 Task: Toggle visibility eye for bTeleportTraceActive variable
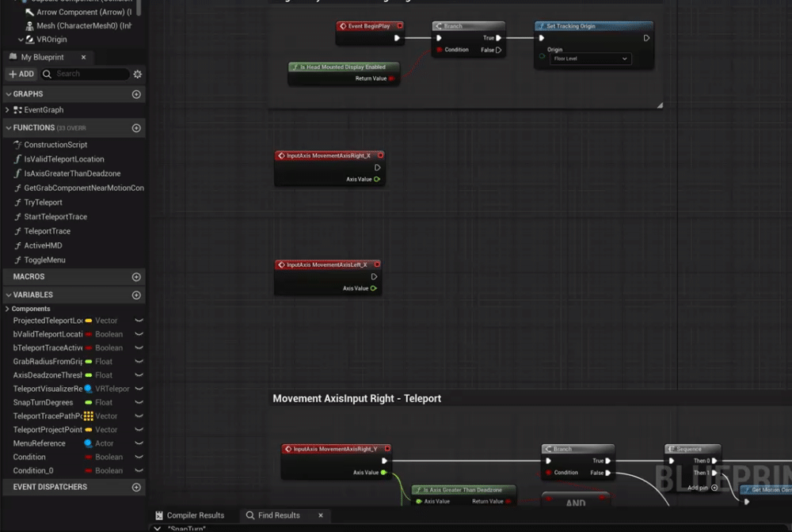[x=139, y=348]
